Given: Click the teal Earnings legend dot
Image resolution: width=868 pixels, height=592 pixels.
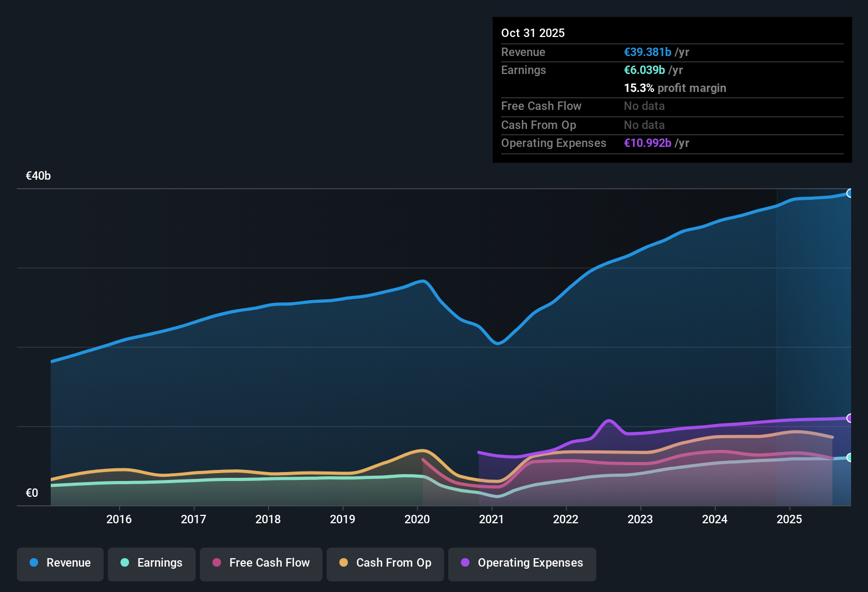Looking at the screenshot, I should coord(125,563).
